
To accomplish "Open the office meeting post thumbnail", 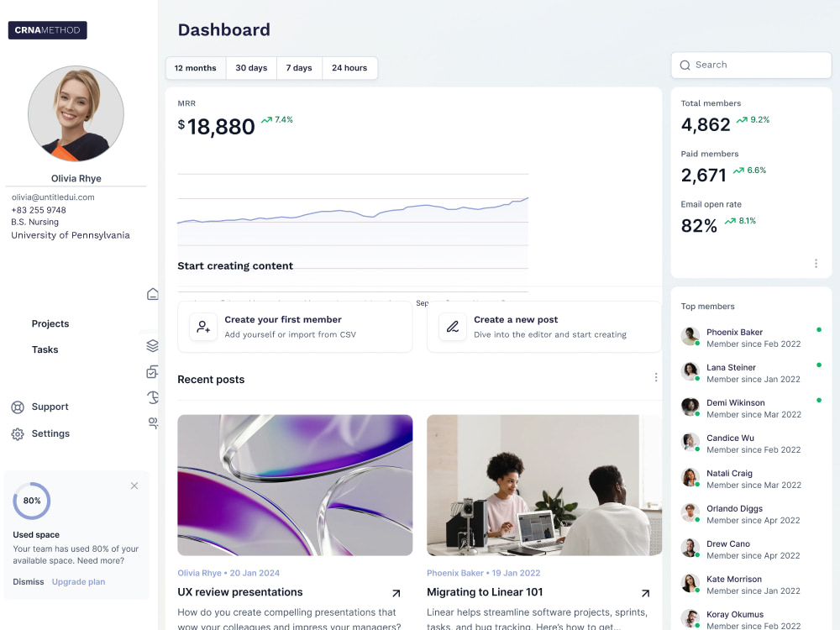I will click(544, 486).
